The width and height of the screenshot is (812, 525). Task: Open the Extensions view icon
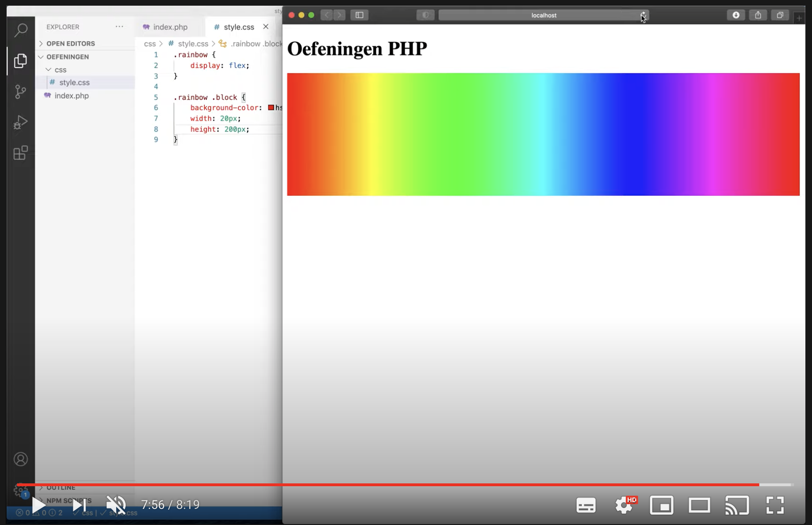coord(20,153)
